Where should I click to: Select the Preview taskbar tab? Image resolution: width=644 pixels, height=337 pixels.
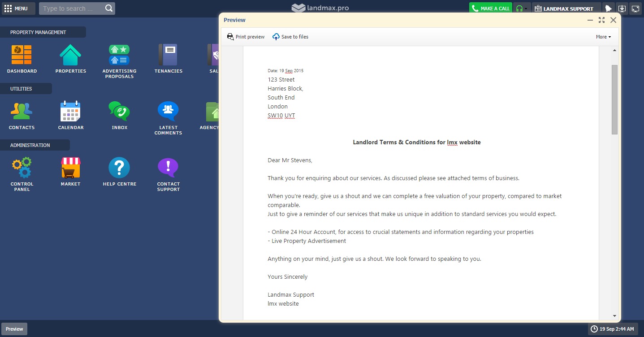point(14,329)
